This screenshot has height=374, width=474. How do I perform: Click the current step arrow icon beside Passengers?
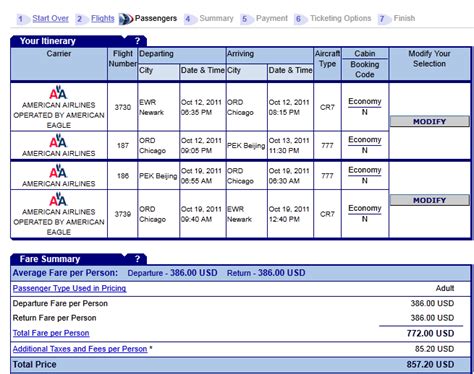coord(126,19)
